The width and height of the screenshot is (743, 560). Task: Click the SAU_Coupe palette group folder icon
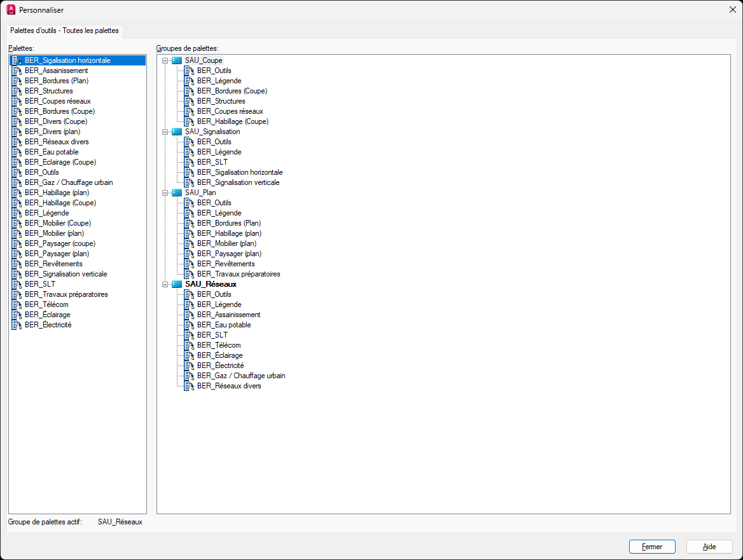pos(177,60)
